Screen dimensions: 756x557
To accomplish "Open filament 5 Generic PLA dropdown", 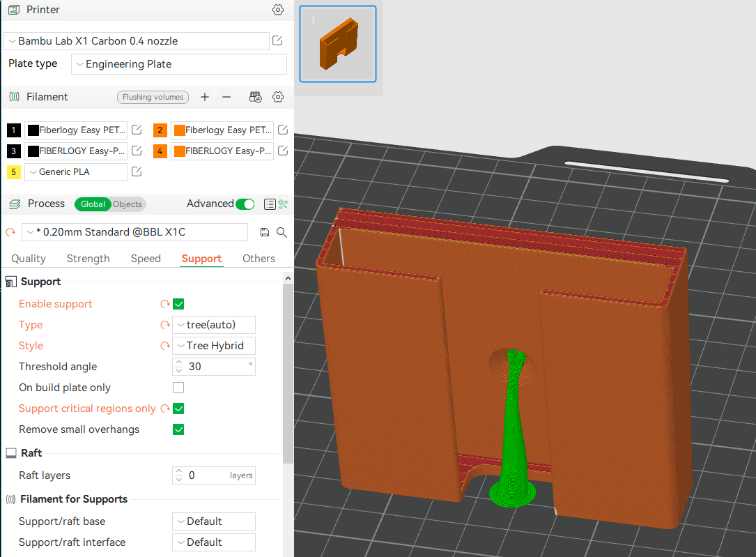I will [76, 171].
